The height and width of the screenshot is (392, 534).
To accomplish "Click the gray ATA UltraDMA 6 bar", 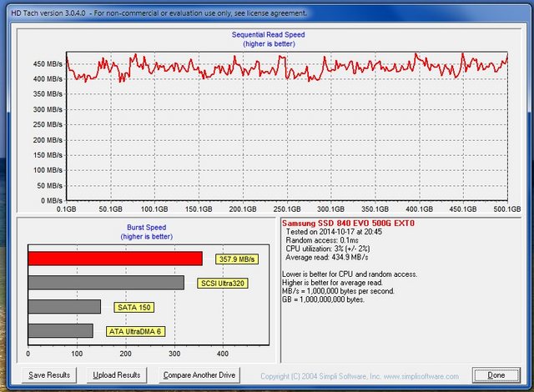I will 60,331.
